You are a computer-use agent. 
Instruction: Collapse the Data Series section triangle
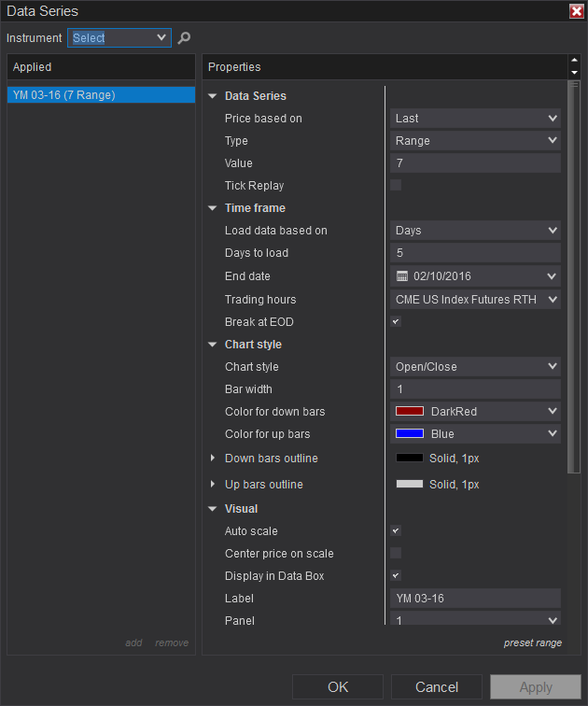(213, 96)
